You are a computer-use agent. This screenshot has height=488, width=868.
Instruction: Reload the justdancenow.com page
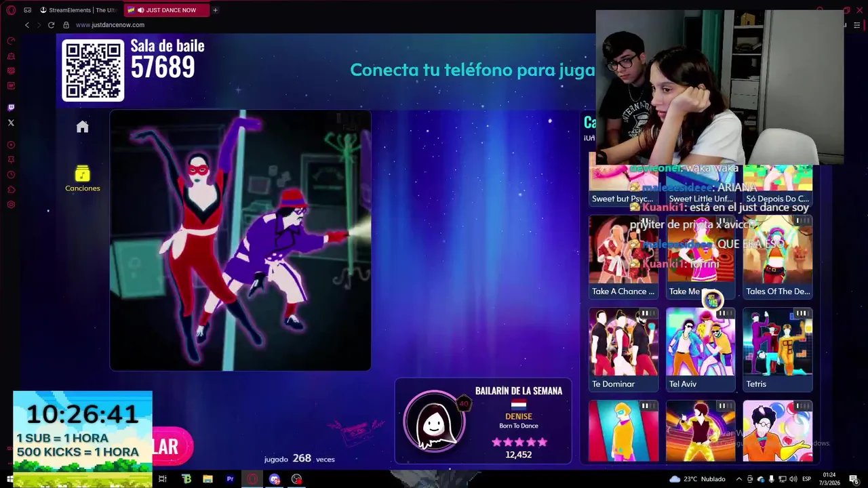pos(51,25)
